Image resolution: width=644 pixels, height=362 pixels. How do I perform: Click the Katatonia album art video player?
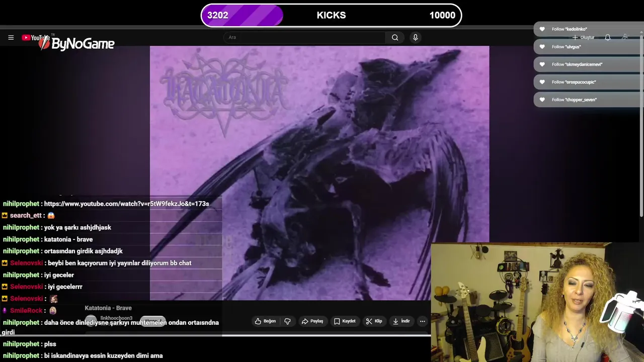tap(319, 173)
